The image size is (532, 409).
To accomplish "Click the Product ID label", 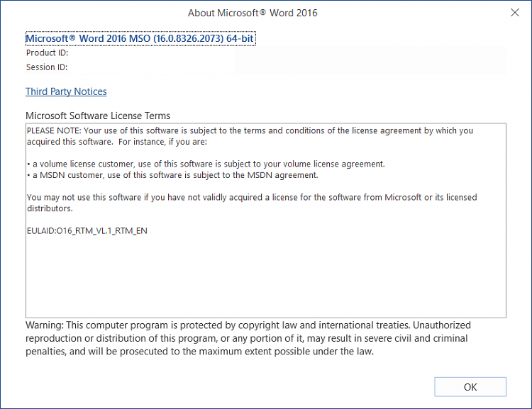I will [47, 53].
